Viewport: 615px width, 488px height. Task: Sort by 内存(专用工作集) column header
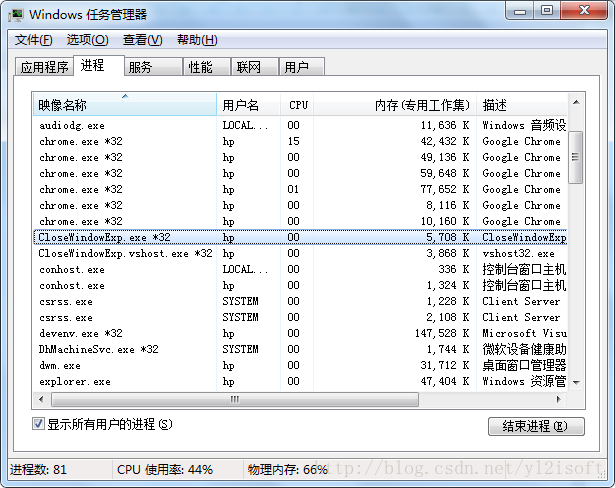click(x=395, y=105)
